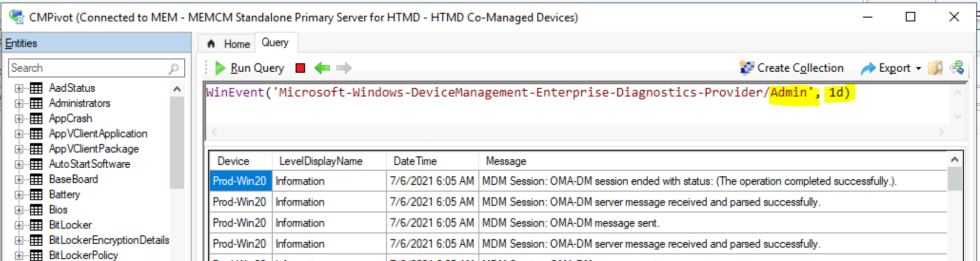The width and height of the screenshot is (980, 261).
Task: Sort by the Device column header
Action: pyautogui.click(x=241, y=162)
